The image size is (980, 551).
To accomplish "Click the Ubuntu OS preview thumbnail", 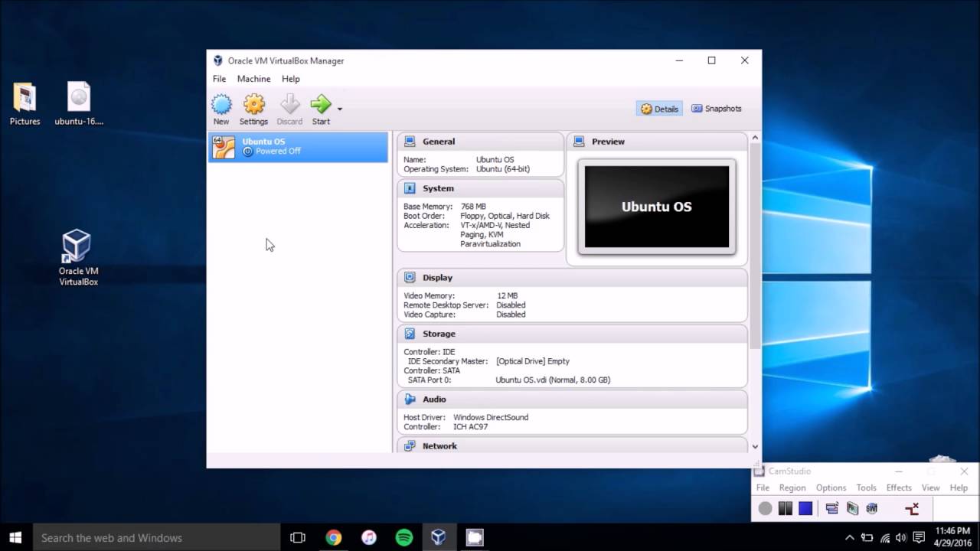I will click(657, 207).
